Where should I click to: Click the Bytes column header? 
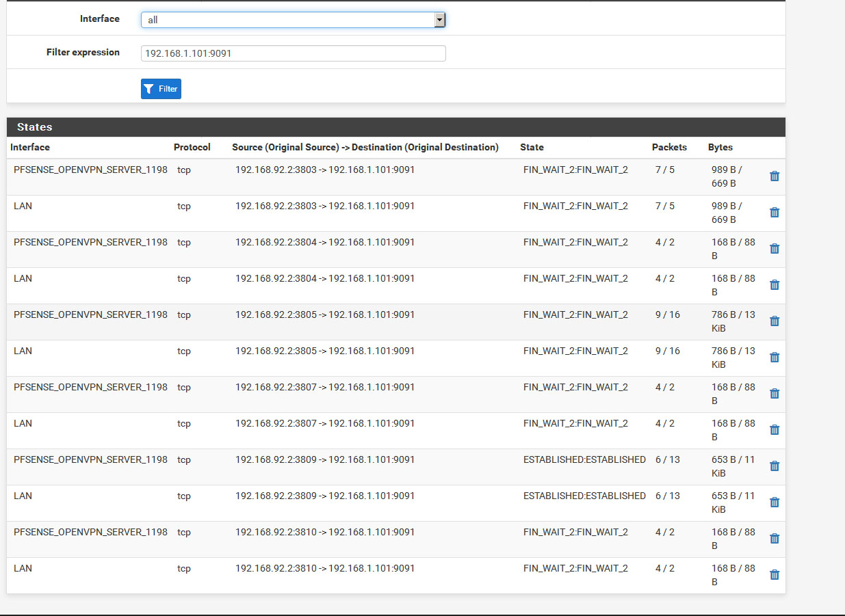coord(720,148)
